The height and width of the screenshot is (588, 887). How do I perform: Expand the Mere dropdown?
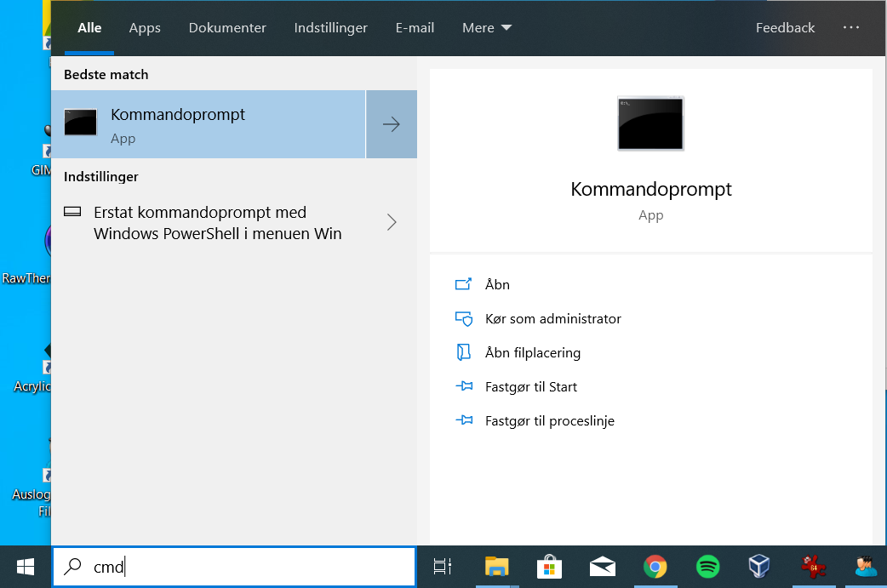486,27
